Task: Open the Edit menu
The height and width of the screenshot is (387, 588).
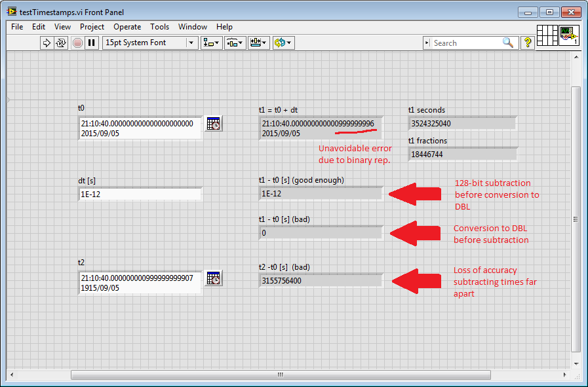Action: (x=39, y=27)
